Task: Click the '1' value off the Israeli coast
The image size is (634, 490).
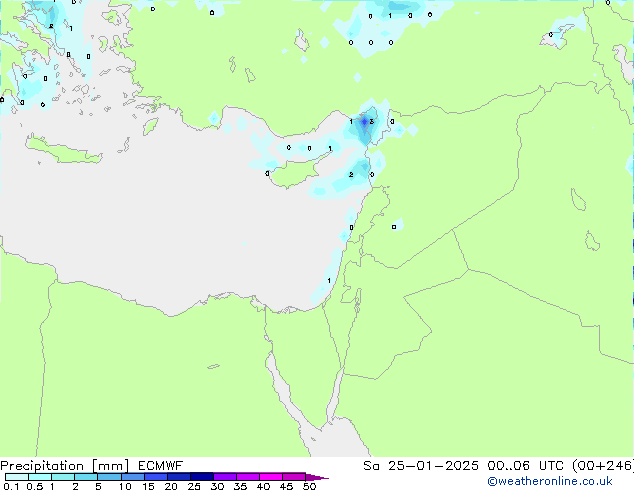Action: coord(329,281)
